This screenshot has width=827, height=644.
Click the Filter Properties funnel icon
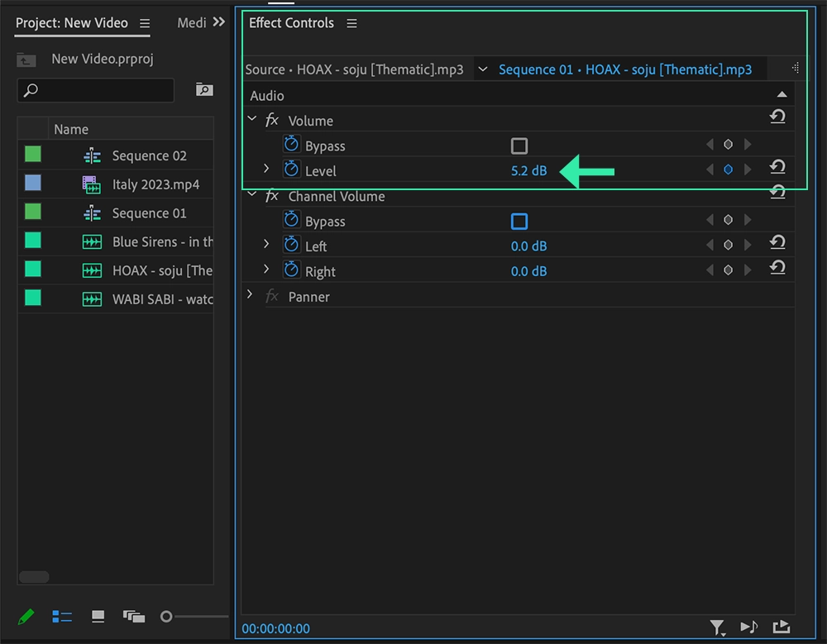point(718,627)
